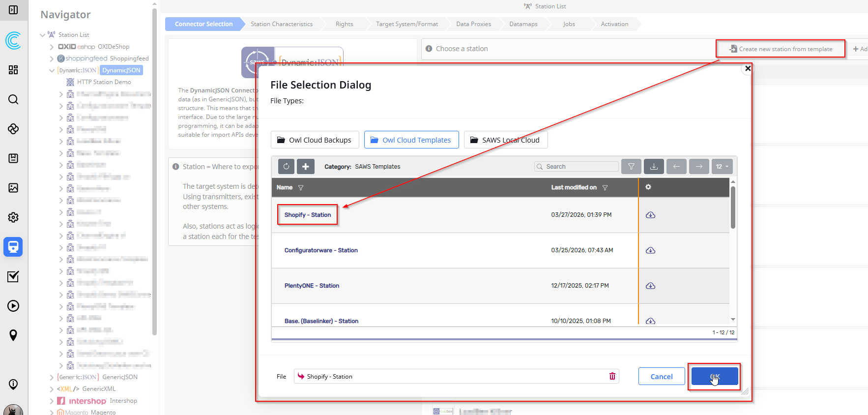This screenshot has height=415, width=868.
Task: Click the cloud download icon for Shopify - Station
Action: coord(650,215)
